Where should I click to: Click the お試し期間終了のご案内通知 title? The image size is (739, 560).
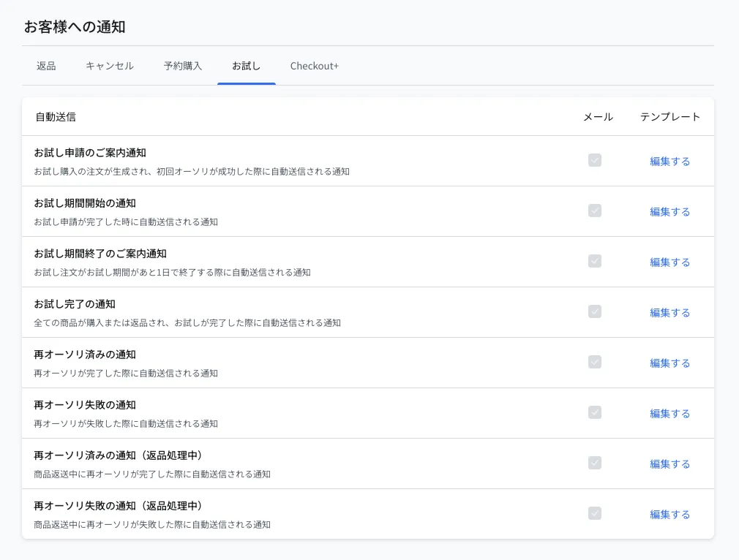[100, 254]
